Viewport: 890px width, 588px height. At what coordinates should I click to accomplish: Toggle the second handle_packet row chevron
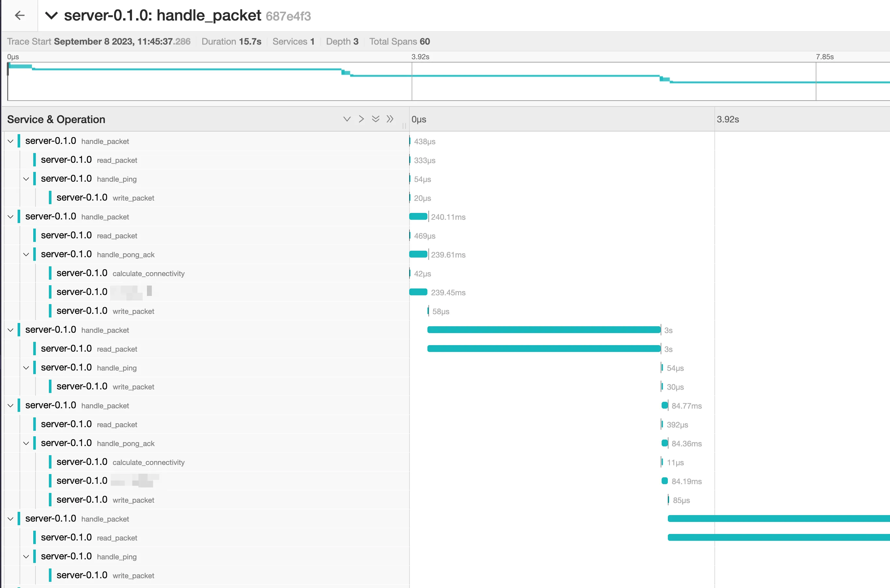(x=10, y=217)
